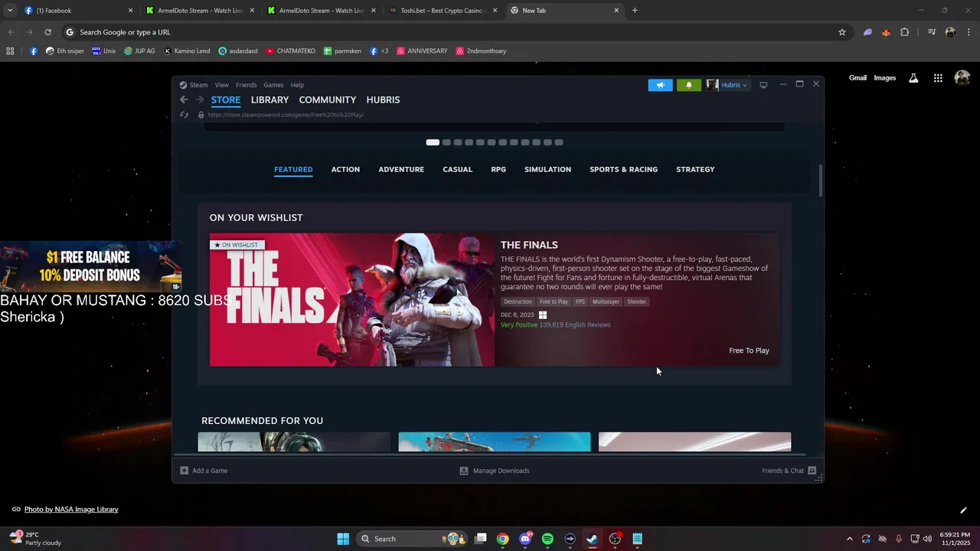Click the FPS tag
This screenshot has width=980, height=551.
pyautogui.click(x=580, y=302)
